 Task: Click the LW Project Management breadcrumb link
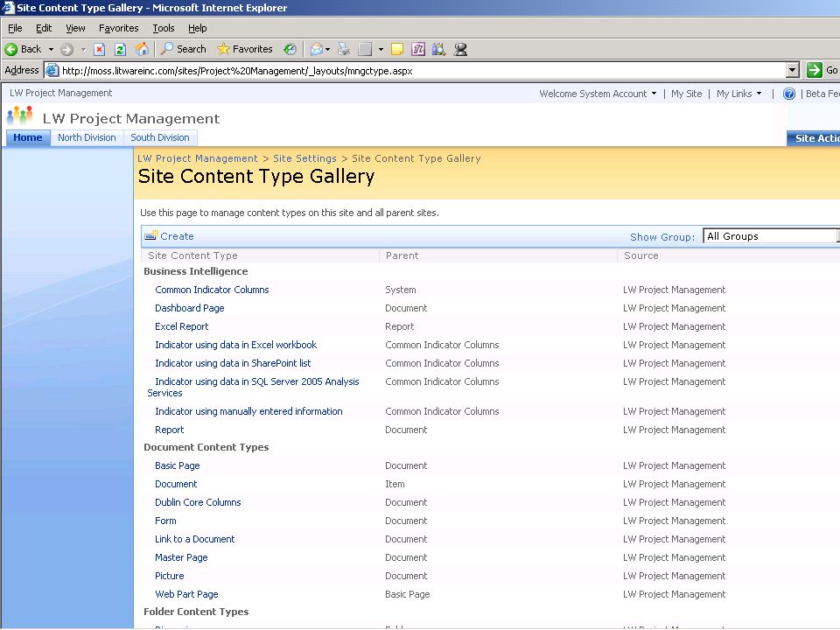point(198,158)
